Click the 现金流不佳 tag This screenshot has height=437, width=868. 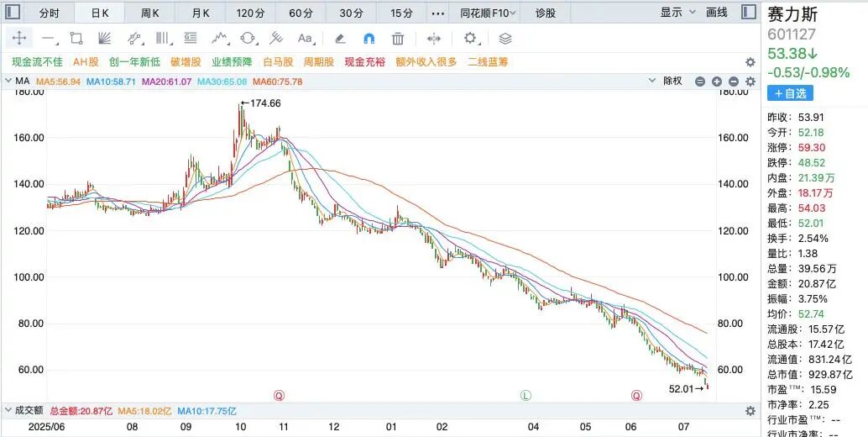click(37, 62)
